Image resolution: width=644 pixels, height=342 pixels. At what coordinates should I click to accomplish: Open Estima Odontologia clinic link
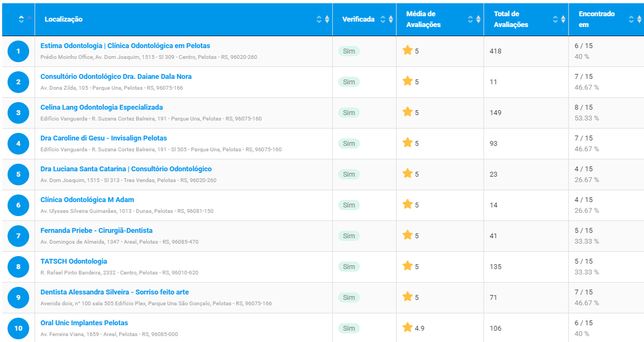point(125,45)
